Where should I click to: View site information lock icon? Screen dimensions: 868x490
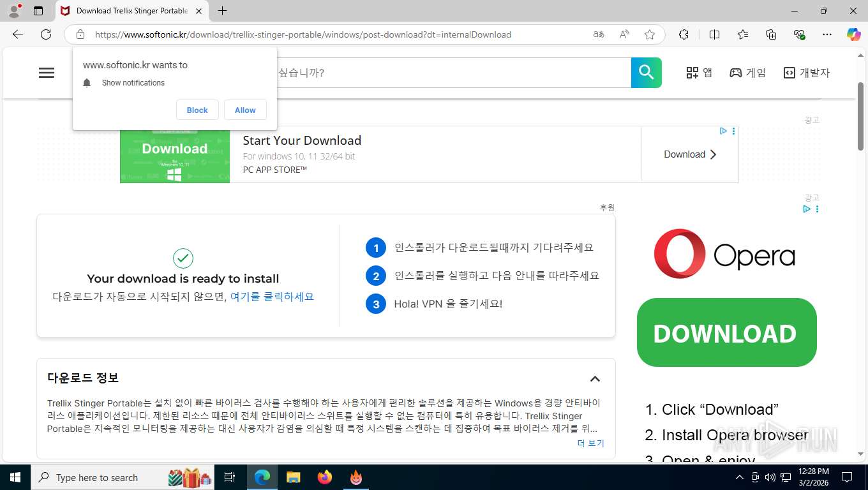click(80, 34)
